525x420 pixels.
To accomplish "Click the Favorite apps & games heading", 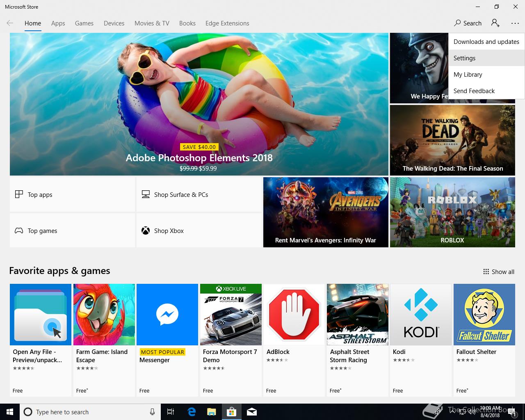I will click(x=59, y=271).
